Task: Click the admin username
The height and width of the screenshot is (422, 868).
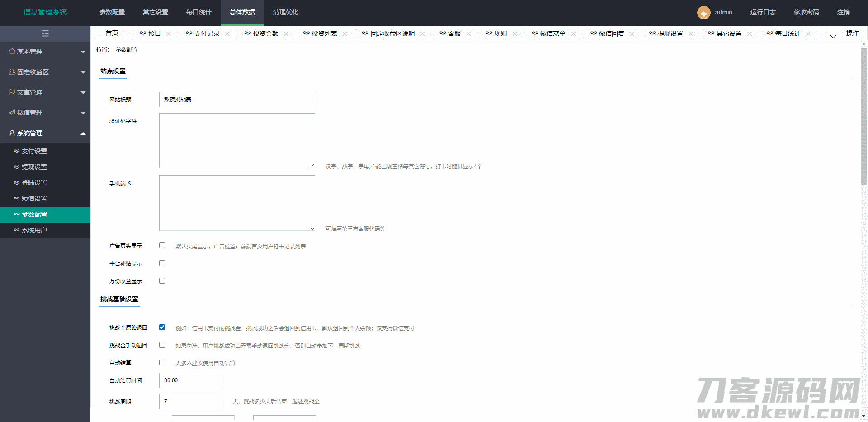Action: click(x=724, y=13)
